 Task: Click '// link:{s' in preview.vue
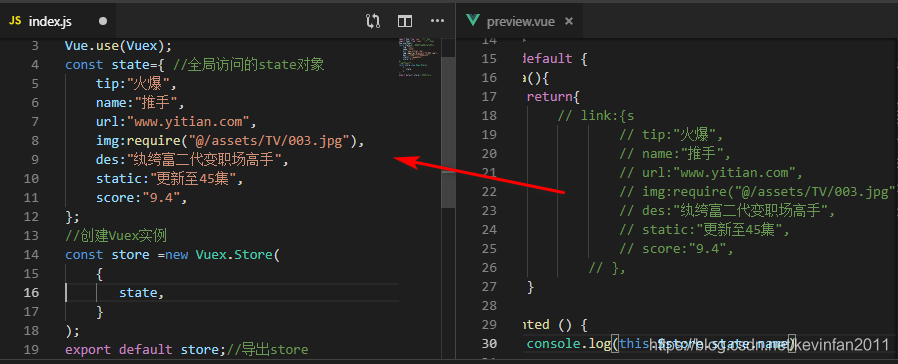596,116
